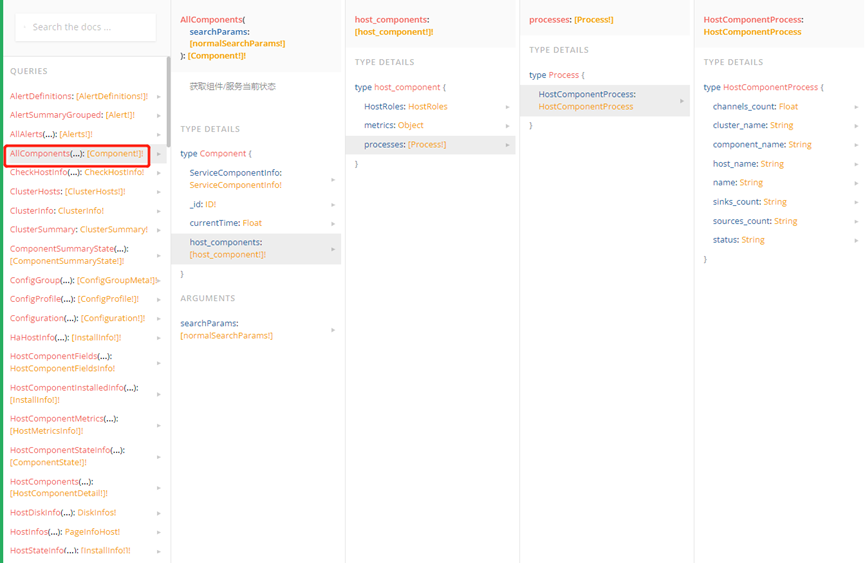Click HostComponentProcess type name in type details
Screen dimensions: 865x563
pyautogui.click(x=770, y=87)
